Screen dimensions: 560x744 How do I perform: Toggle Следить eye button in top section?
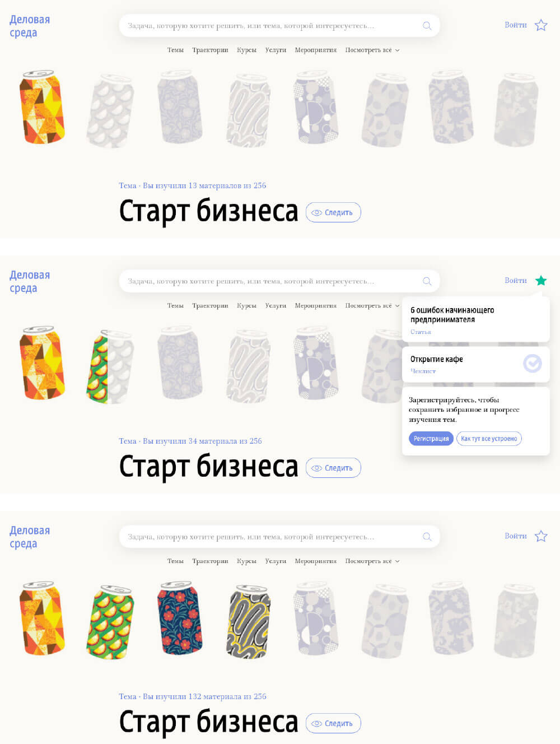coord(333,212)
